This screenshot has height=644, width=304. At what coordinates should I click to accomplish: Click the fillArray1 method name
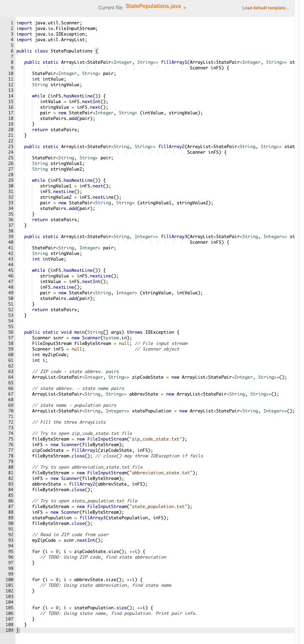coord(174,62)
